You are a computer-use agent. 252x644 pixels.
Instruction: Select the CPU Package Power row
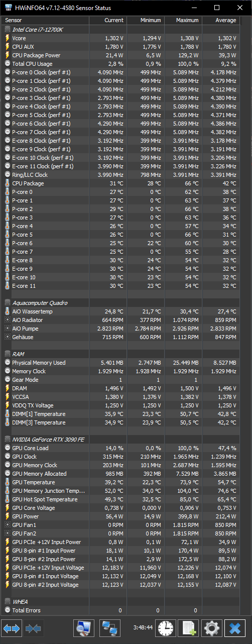pyautogui.click(x=121, y=55)
